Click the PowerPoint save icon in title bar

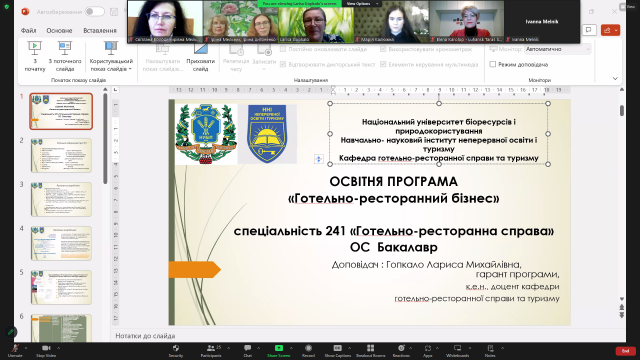[114, 12]
